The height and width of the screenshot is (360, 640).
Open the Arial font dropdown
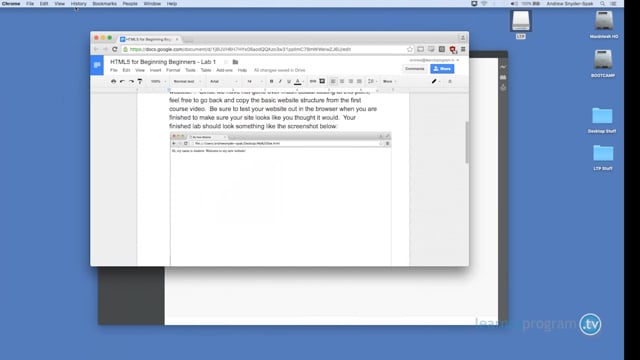[x=224, y=82]
